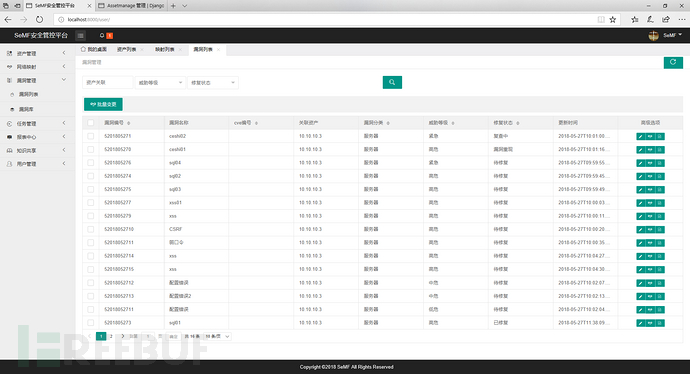Sort by the 漏洞编号 column header
The width and height of the screenshot is (690, 374).
(x=117, y=123)
